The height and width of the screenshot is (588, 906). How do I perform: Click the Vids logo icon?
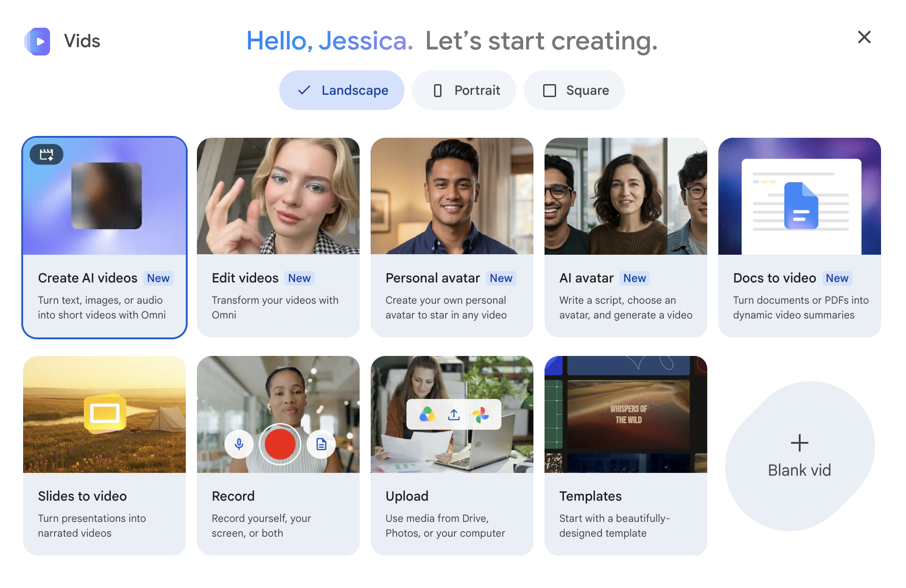tap(37, 41)
